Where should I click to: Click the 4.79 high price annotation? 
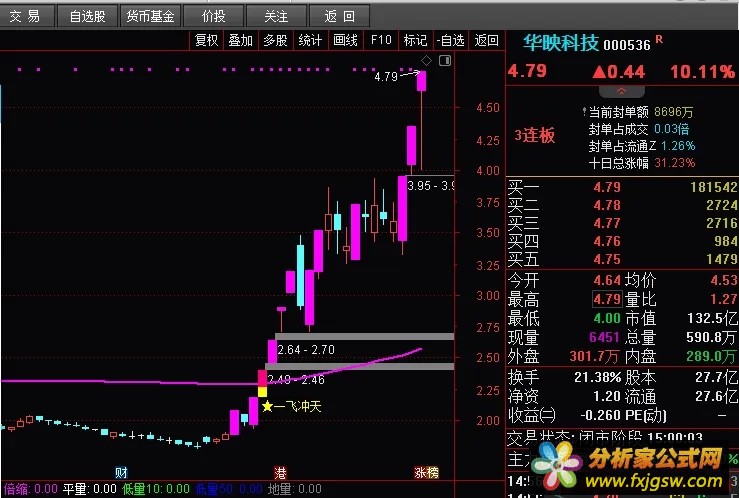[386, 76]
